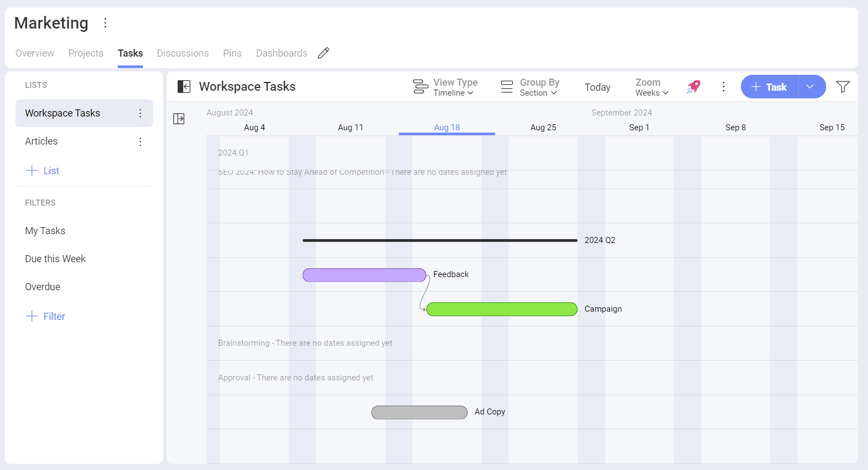
Task: Click the Campaign task label
Action: (603, 309)
